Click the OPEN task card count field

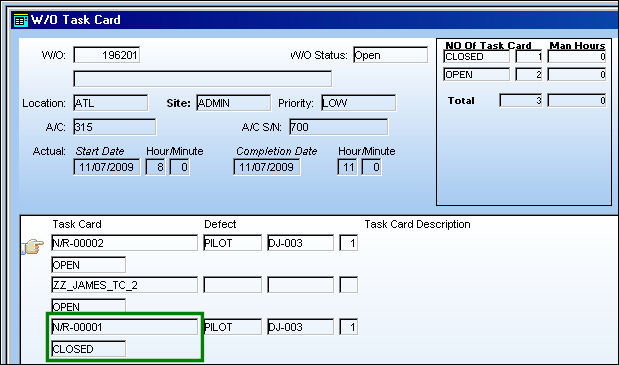click(529, 75)
